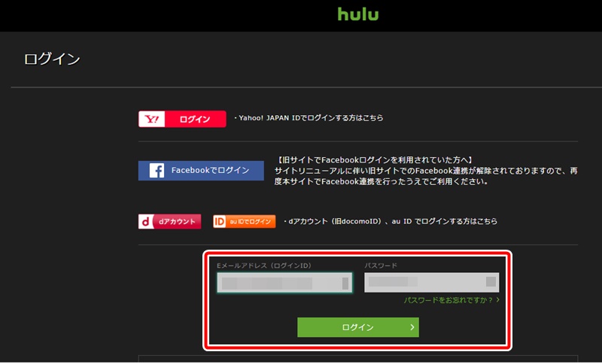Image resolution: width=602 pixels, height=364 pixels.
Task: Submit with the green ログイン button
Action: [358, 327]
